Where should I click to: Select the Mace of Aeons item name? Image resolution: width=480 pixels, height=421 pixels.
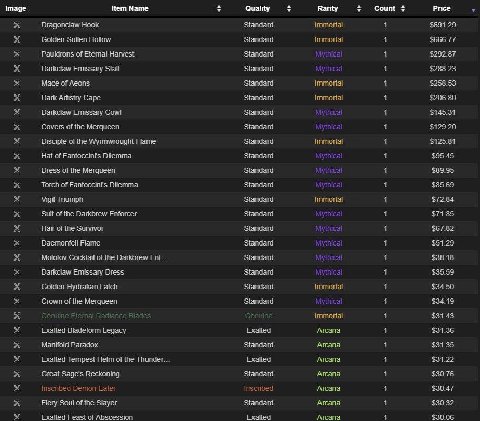[66, 83]
